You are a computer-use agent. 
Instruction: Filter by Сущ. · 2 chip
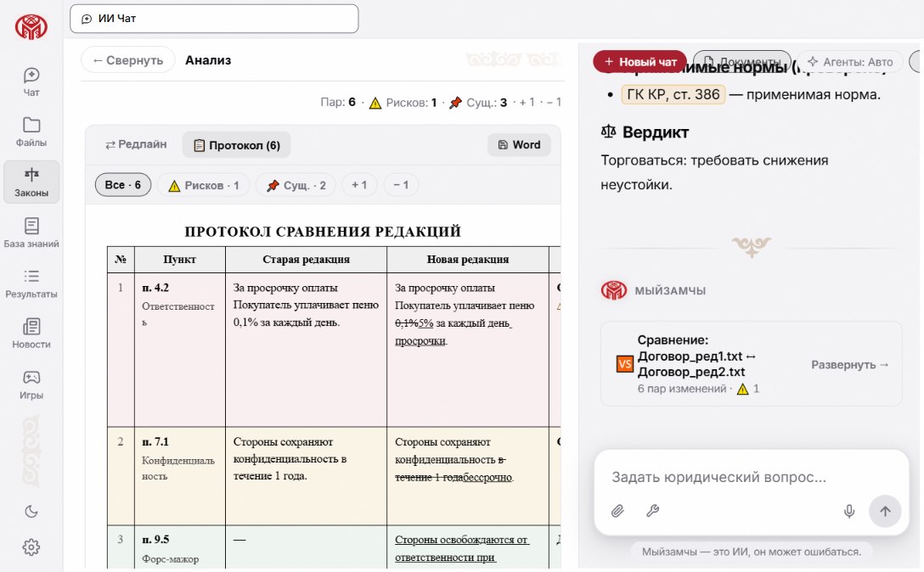click(296, 186)
